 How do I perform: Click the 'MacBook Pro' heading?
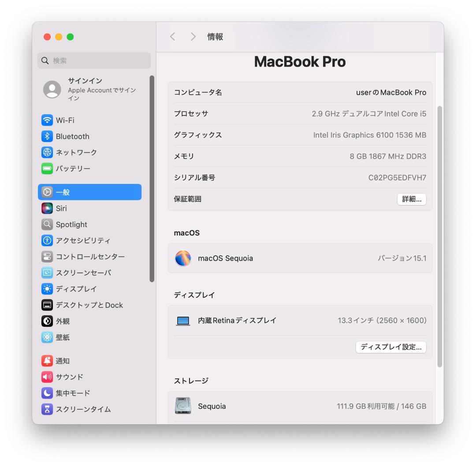point(300,62)
